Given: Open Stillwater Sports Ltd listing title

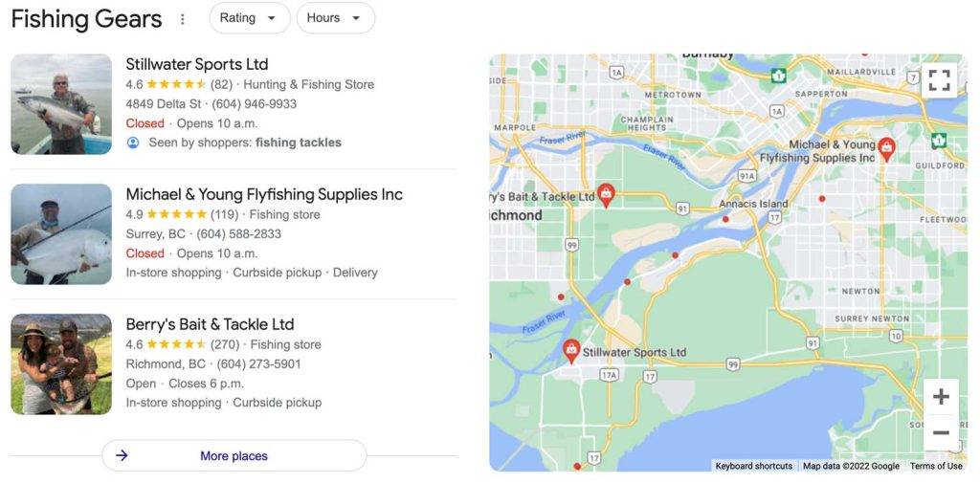Looking at the screenshot, I should (197, 64).
